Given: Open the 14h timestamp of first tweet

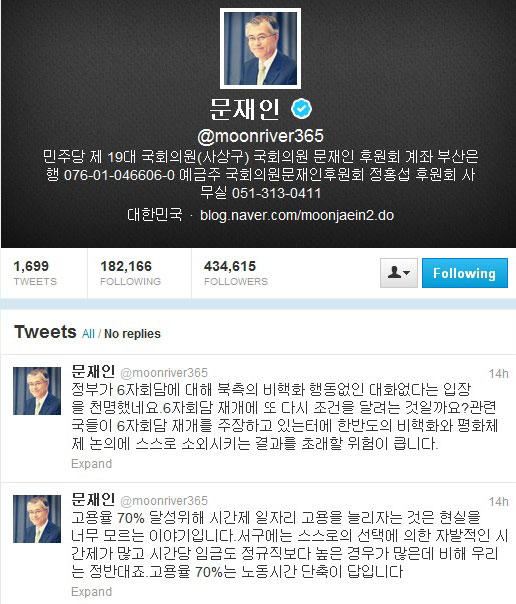Looking at the screenshot, I should [498, 374].
